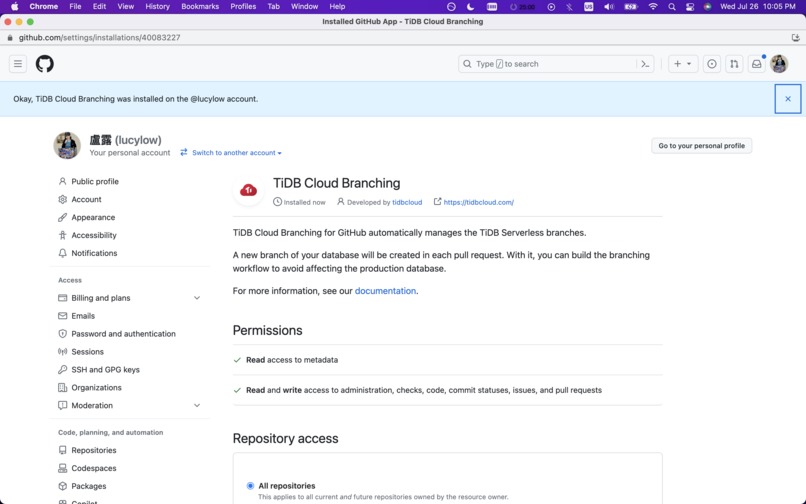
Task: Click Go to your personal profile button
Action: coord(701,146)
